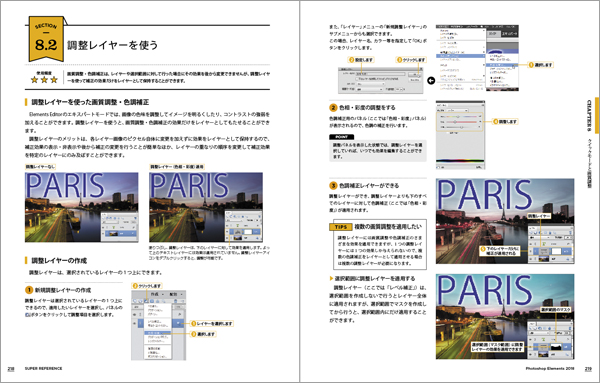Screen dimensions: 600x383
Task: Click lock icon on background layer in step 3
Action: [x=567, y=259]
